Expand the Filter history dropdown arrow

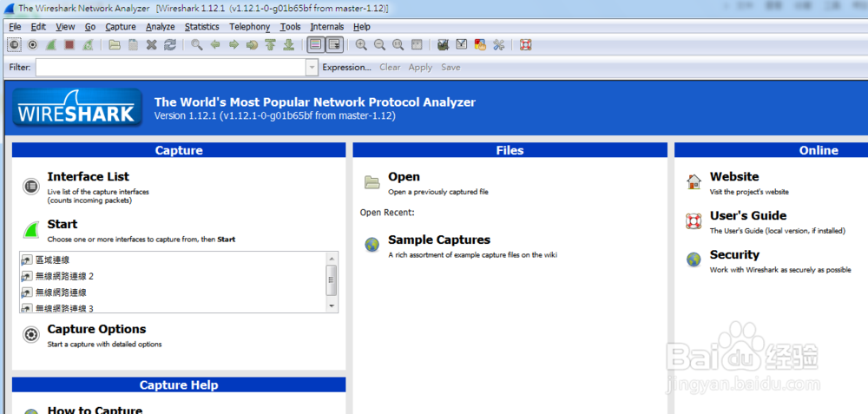click(x=312, y=68)
